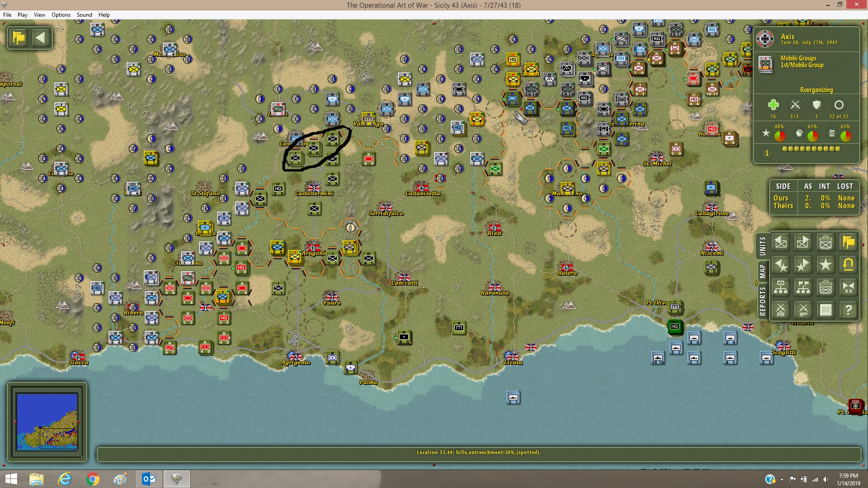Go to previous formation star-arrow icon

pyautogui.click(x=781, y=265)
